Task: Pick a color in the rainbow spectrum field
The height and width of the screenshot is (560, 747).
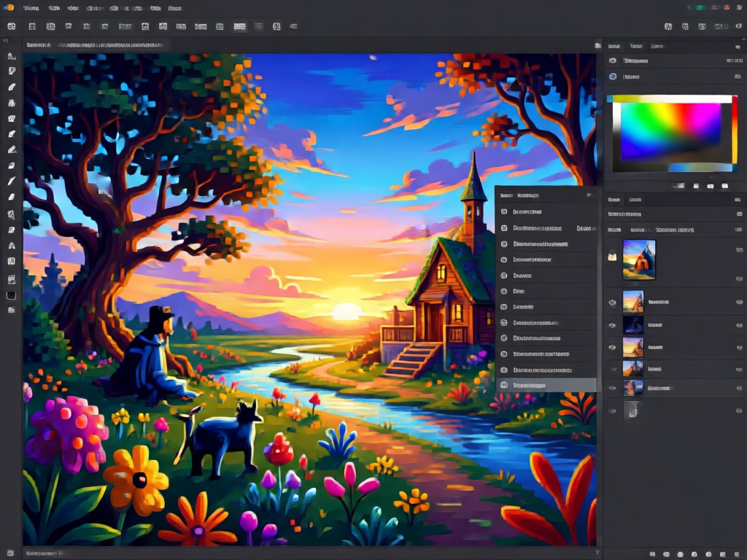Action: point(671,132)
